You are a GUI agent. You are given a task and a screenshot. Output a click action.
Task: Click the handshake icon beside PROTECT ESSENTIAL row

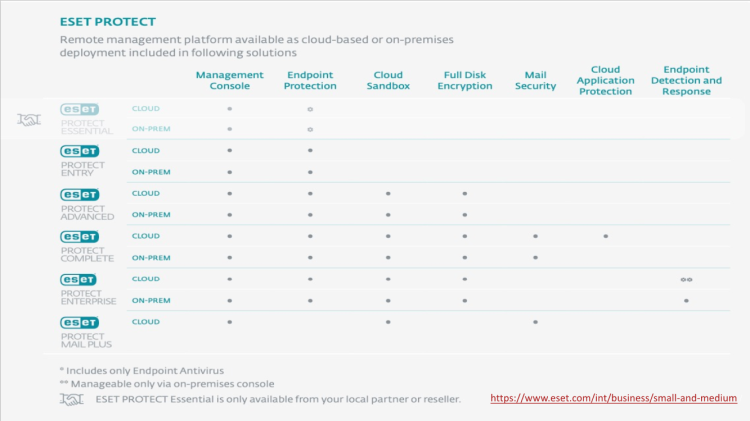pos(30,120)
